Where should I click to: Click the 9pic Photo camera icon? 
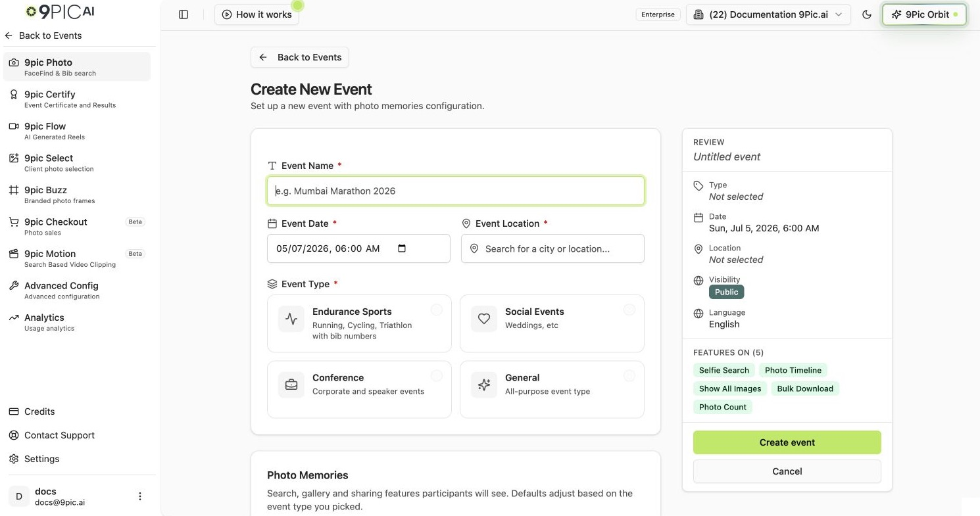pos(13,62)
